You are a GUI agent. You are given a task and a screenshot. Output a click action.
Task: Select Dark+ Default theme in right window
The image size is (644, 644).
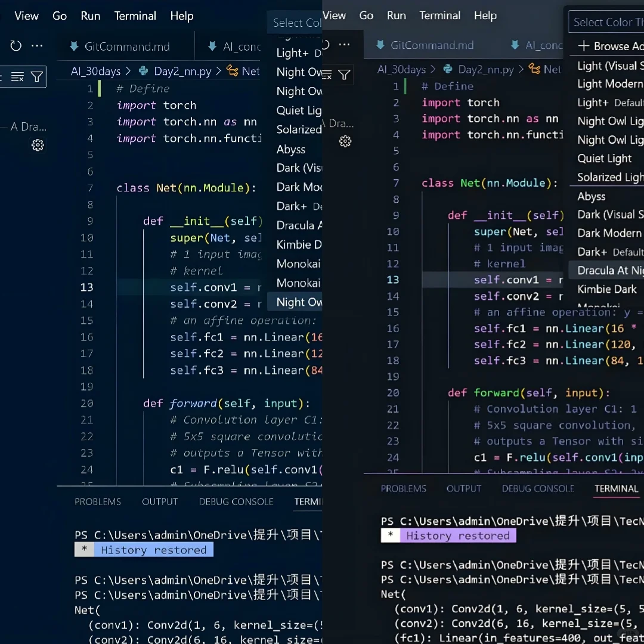coord(606,252)
